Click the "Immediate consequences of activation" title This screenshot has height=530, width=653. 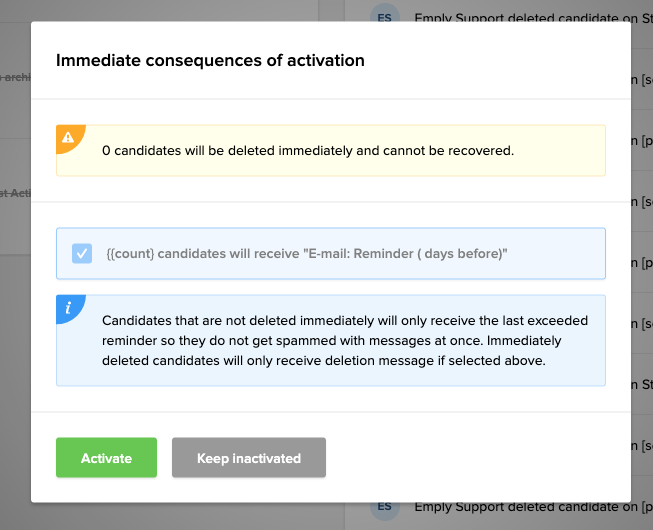pyautogui.click(x=210, y=60)
